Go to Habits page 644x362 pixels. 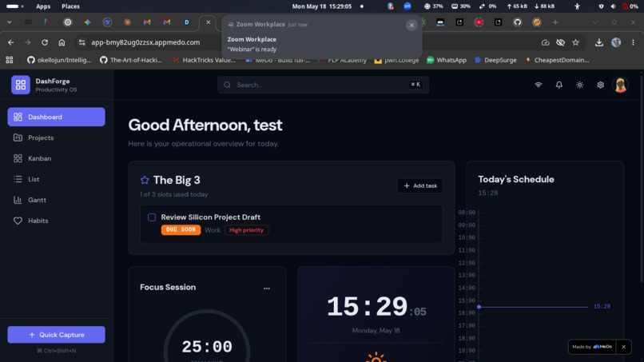pyautogui.click(x=56, y=221)
